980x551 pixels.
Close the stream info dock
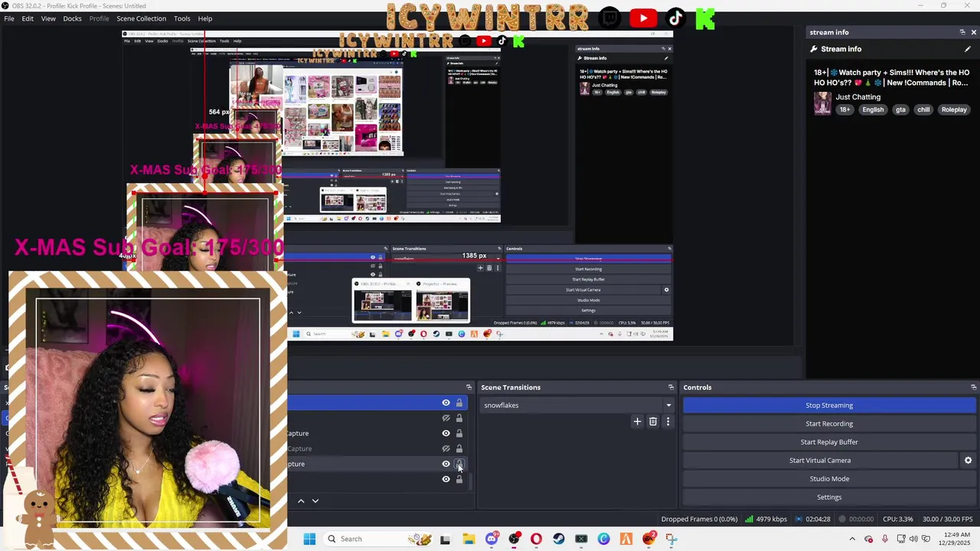coord(973,32)
